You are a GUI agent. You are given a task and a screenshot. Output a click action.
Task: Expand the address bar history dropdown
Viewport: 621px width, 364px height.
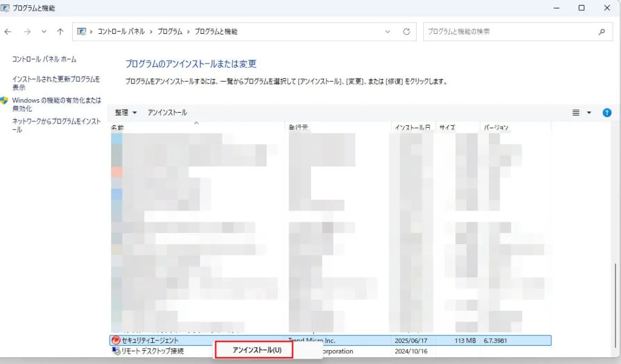388,31
